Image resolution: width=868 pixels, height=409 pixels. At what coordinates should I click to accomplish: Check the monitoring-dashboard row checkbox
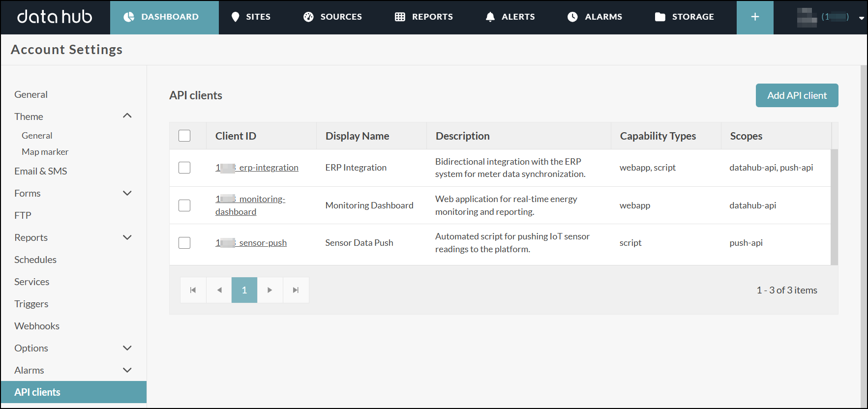coord(184,205)
